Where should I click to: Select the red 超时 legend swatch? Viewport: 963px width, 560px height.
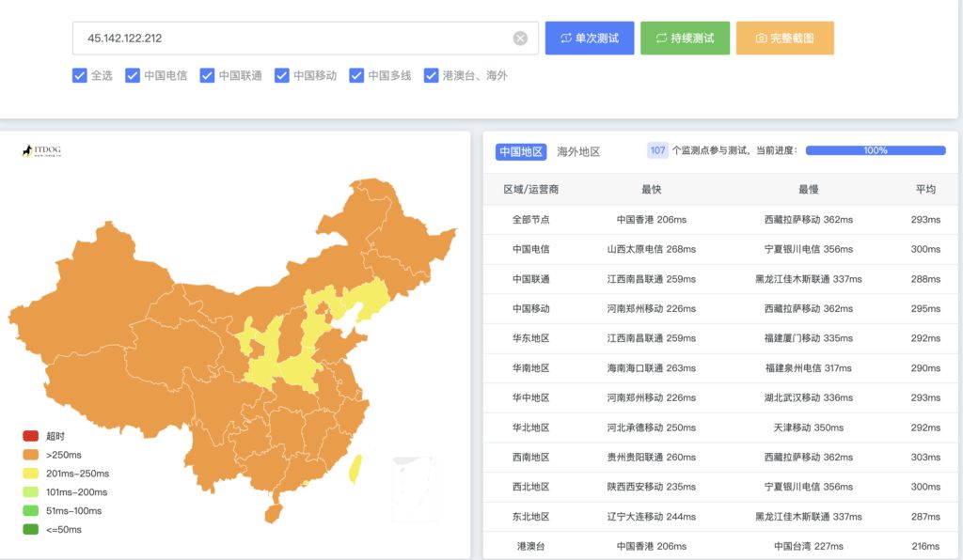[x=31, y=436]
